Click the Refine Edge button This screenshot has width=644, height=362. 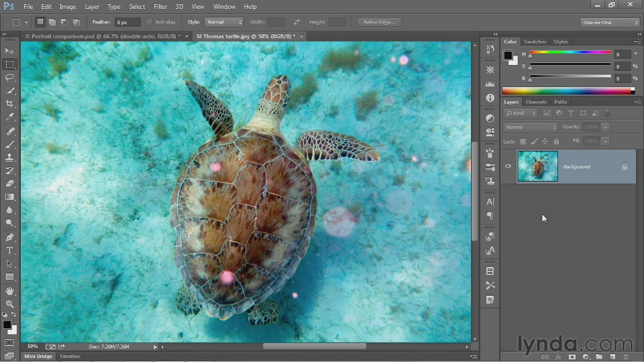click(x=378, y=22)
